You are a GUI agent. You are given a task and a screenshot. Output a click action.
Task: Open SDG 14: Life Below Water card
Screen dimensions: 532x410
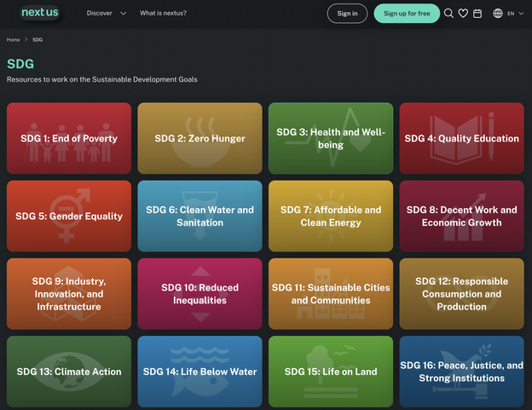click(199, 372)
